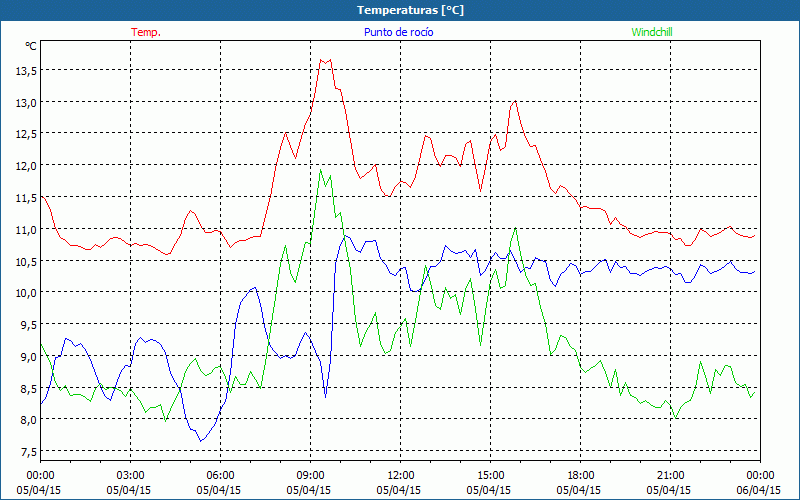Screen dimensions: 800x500
Task: Click the 03:00 time axis label
Action: 130,476
